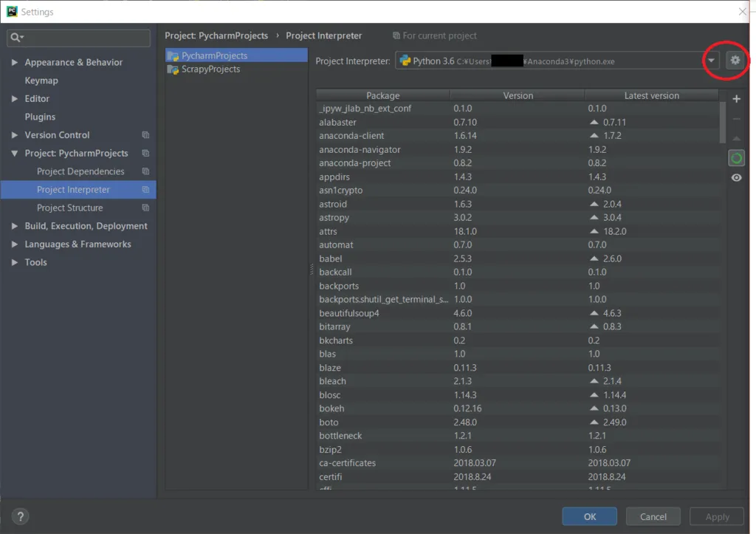Select the astropy package row
The width and height of the screenshot is (756, 534).
tap(518, 218)
